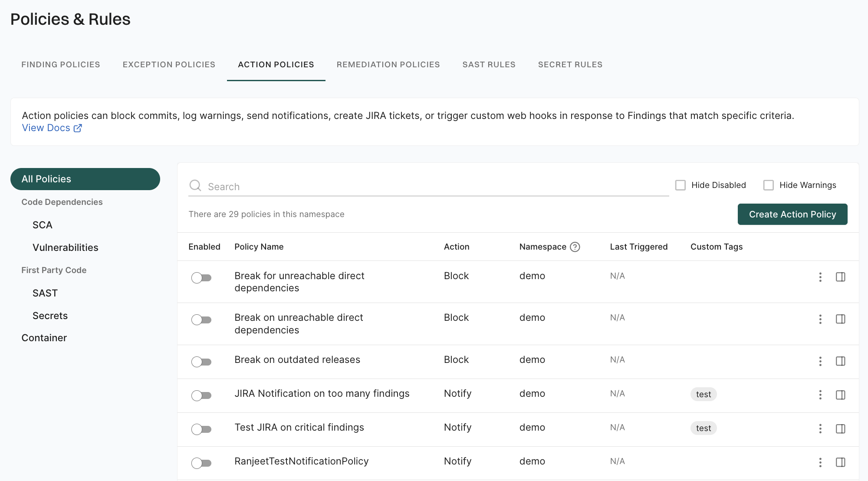The height and width of the screenshot is (481, 868).
Task: Open more options for Break on outdated releases
Action: pos(820,361)
